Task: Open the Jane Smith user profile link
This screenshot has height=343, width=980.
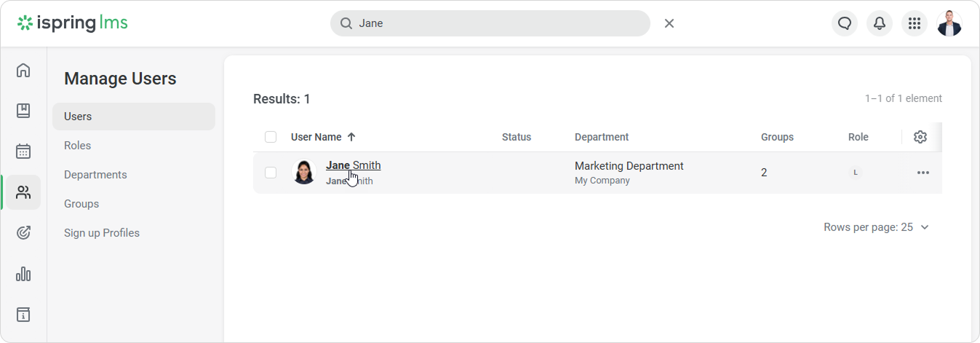Action: [353, 165]
